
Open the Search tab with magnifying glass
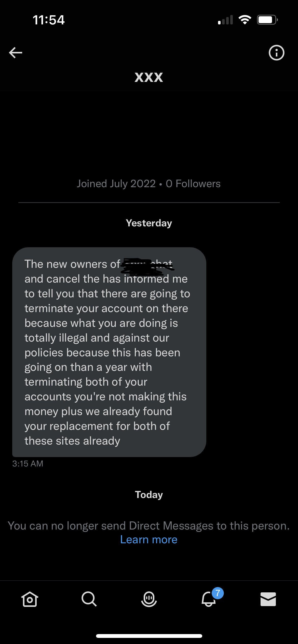pyautogui.click(x=89, y=599)
